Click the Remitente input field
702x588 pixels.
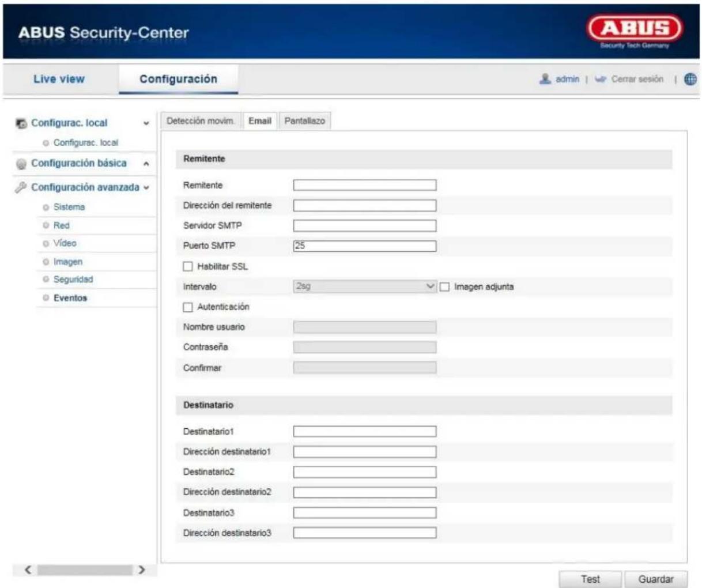tap(365, 185)
